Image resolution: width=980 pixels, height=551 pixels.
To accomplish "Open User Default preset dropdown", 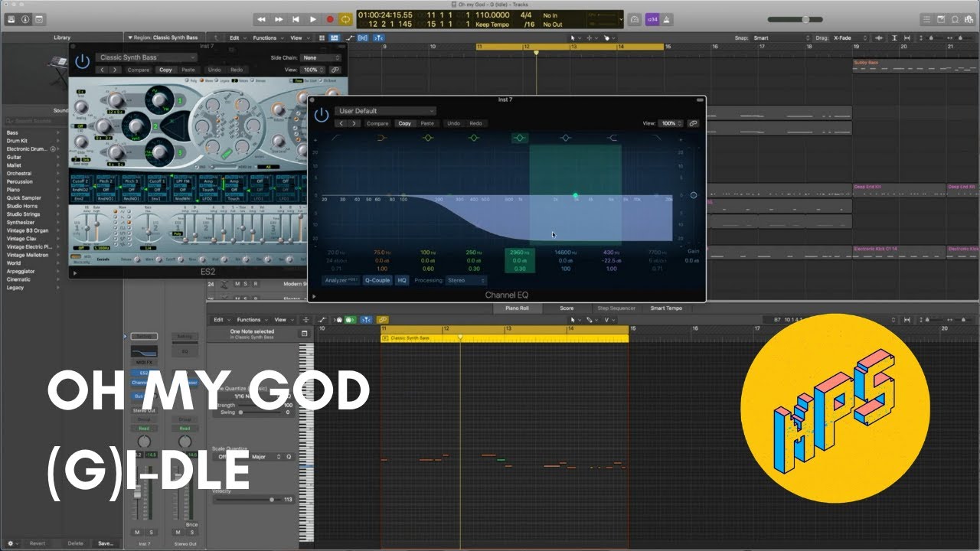I will [386, 111].
